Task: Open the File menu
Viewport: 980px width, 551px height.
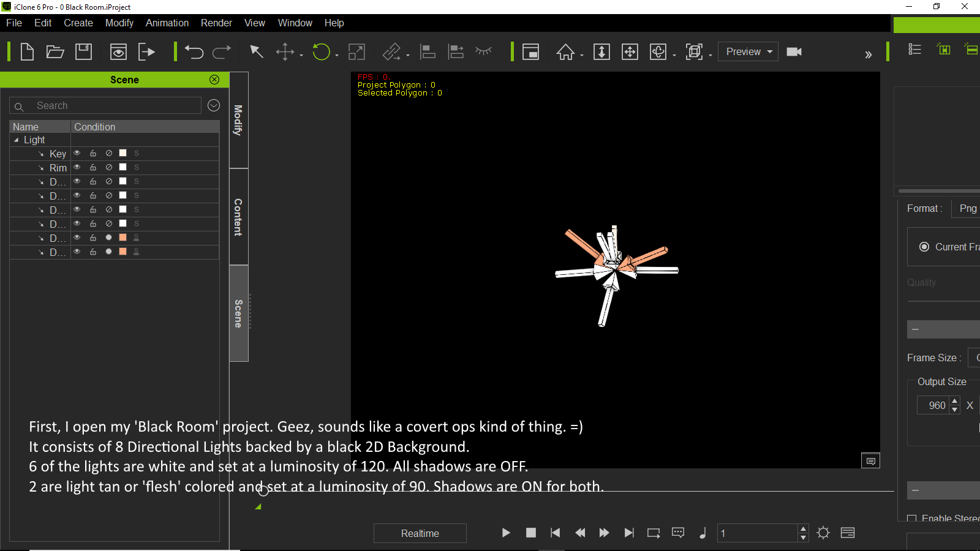Action: (14, 23)
